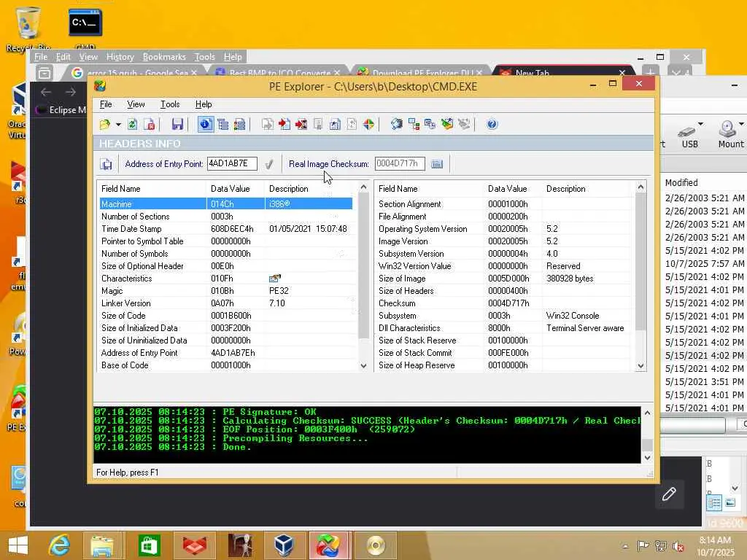Image resolution: width=747 pixels, height=560 pixels.
Task: Select the Time Date Stamp row
Action: click(226, 228)
